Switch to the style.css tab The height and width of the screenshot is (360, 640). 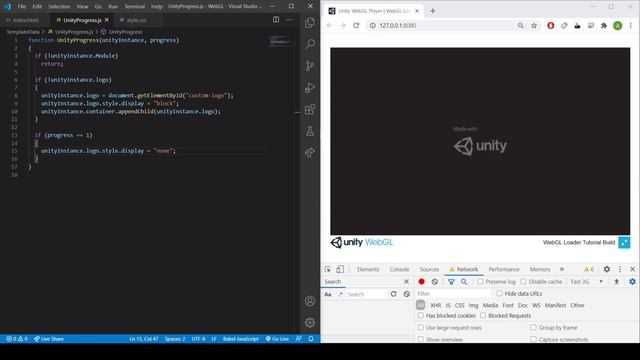pos(136,20)
